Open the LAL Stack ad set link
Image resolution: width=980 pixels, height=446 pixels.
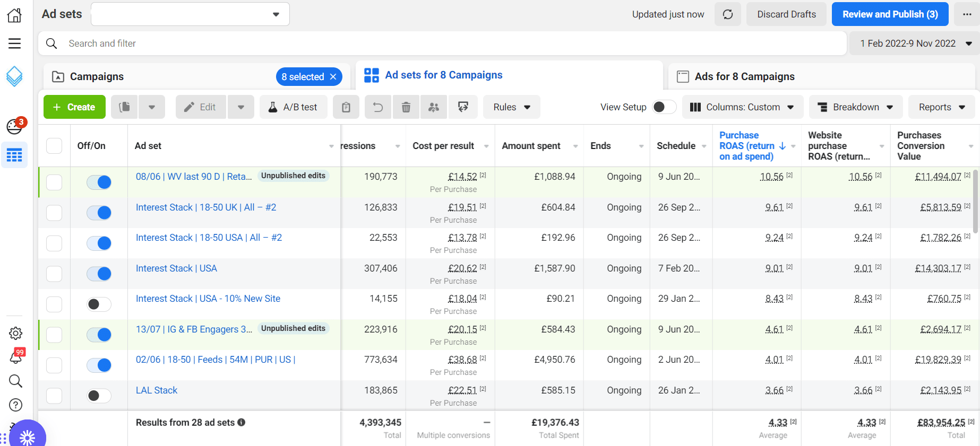[x=157, y=390]
